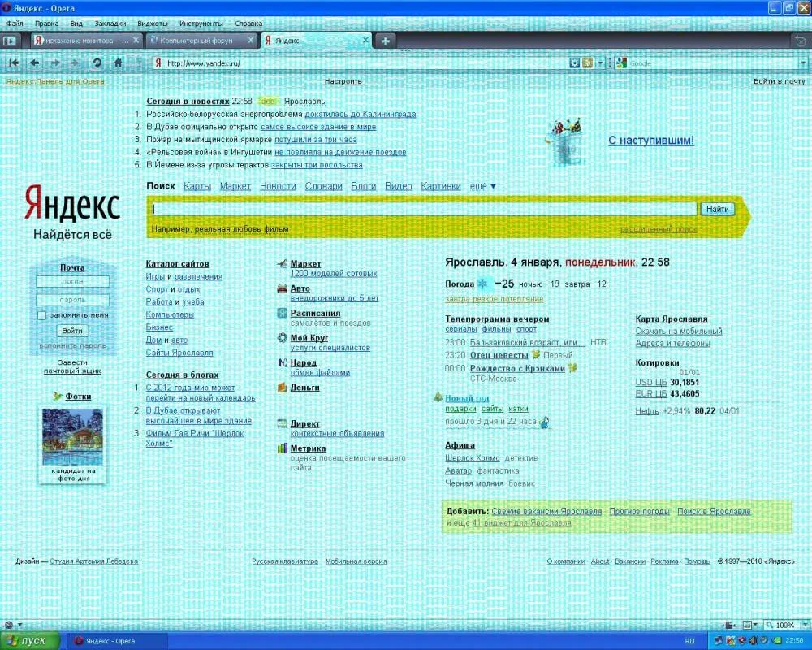This screenshot has height=650, width=812.
Task: Open the Файл menu
Action: (15, 24)
